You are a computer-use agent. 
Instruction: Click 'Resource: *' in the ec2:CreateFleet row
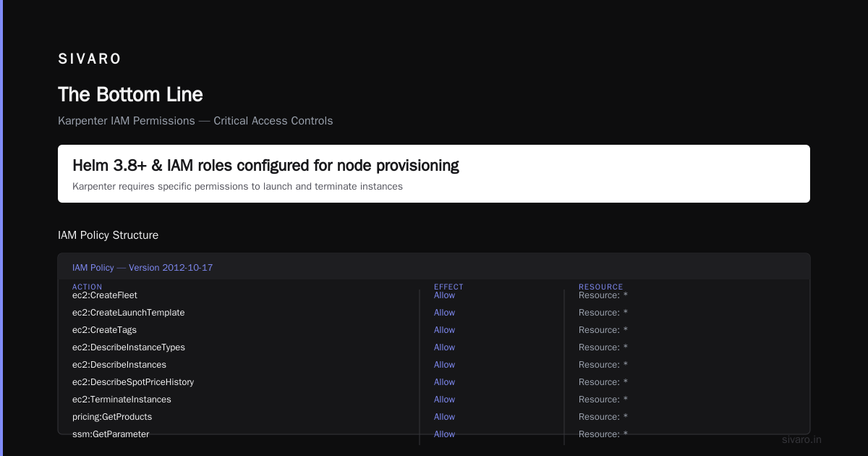coord(603,295)
